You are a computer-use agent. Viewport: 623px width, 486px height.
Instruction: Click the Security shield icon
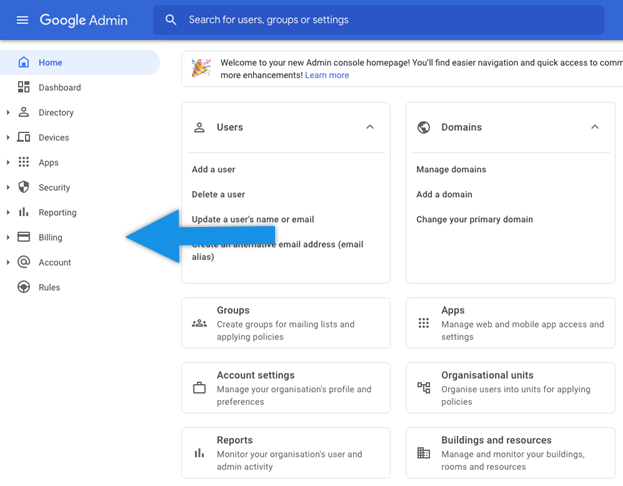23,187
